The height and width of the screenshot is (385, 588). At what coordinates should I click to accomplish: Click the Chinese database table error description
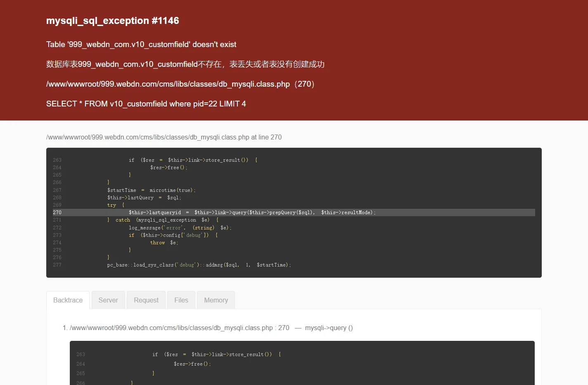click(x=185, y=64)
